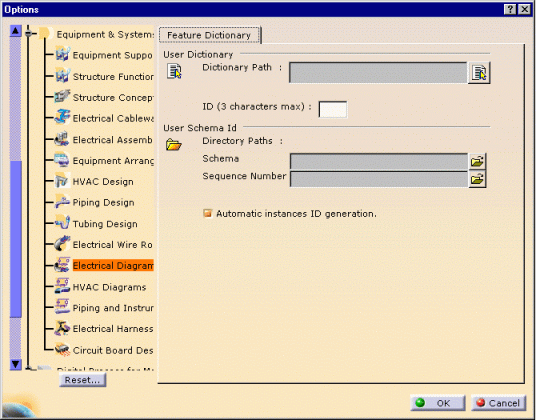Click the HVAC Diagrams icon

point(63,287)
